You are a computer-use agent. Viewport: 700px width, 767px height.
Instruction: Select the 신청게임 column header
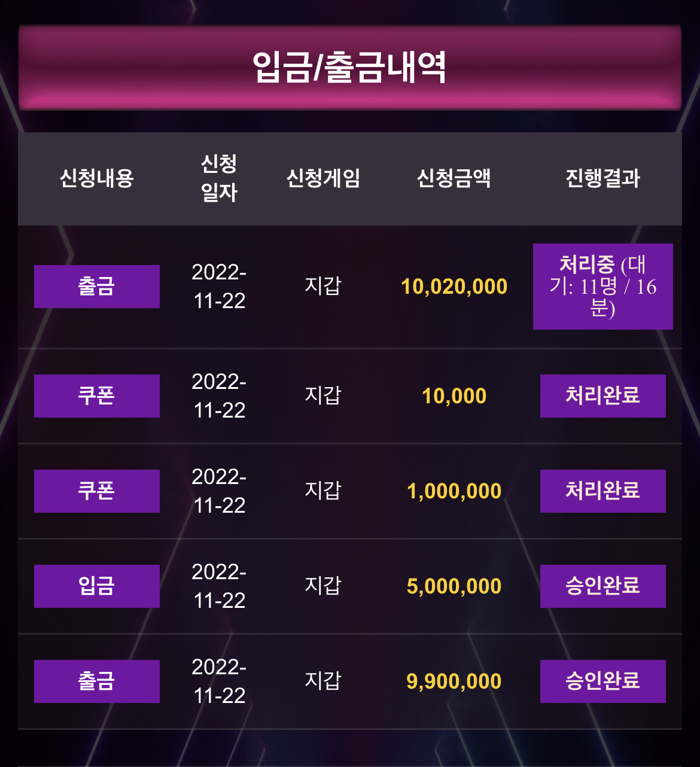[323, 178]
